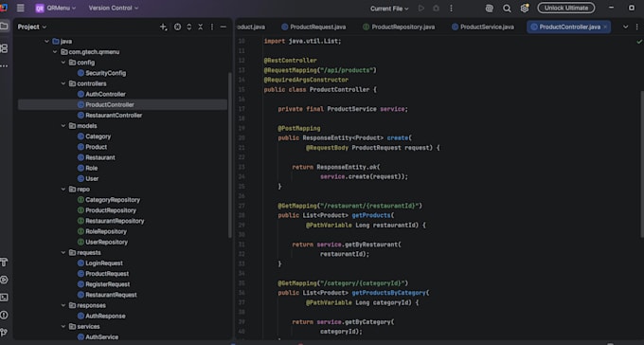This screenshot has width=644, height=345.
Task: Open the QRMenu project dropdown
Action: (x=56, y=8)
